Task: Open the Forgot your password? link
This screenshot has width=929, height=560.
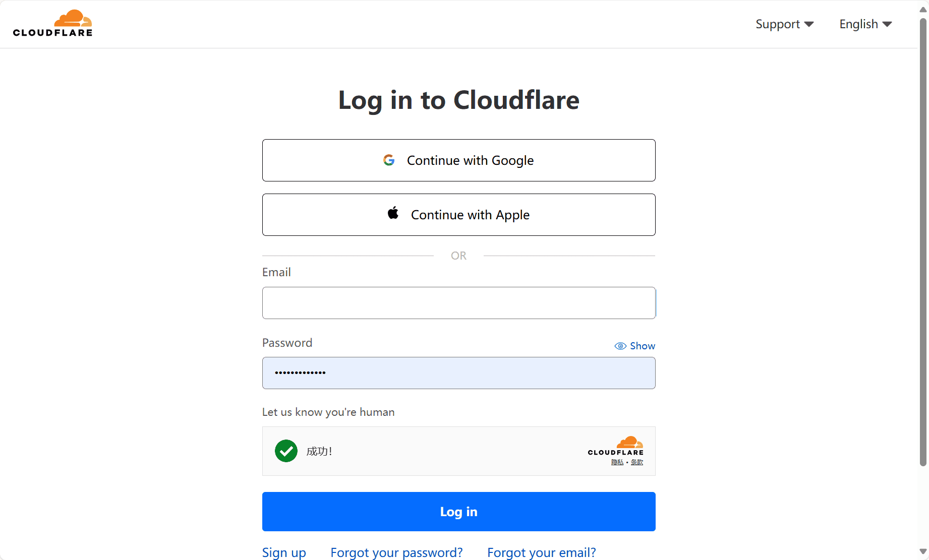Action: coord(396,552)
